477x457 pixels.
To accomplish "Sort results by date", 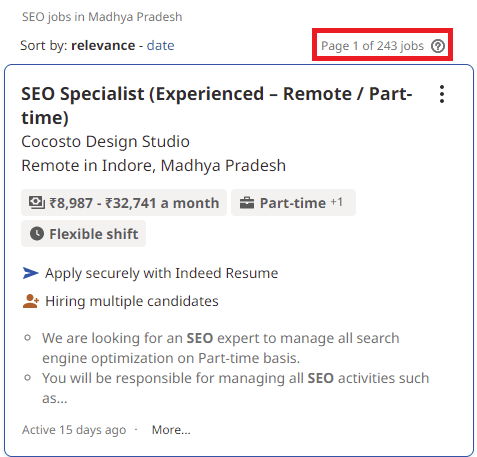I will [160, 45].
